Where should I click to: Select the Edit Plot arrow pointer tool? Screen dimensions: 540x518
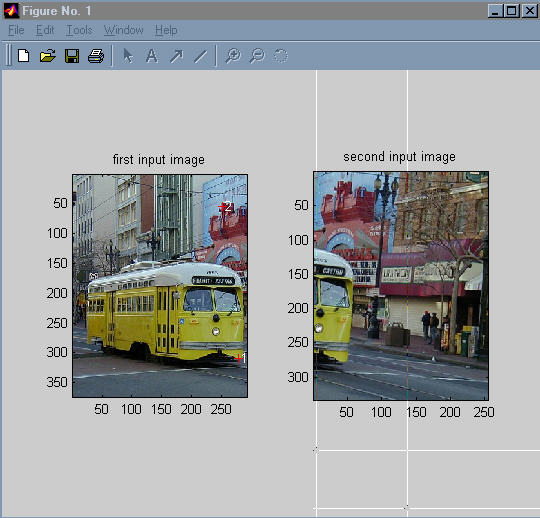pyautogui.click(x=128, y=56)
